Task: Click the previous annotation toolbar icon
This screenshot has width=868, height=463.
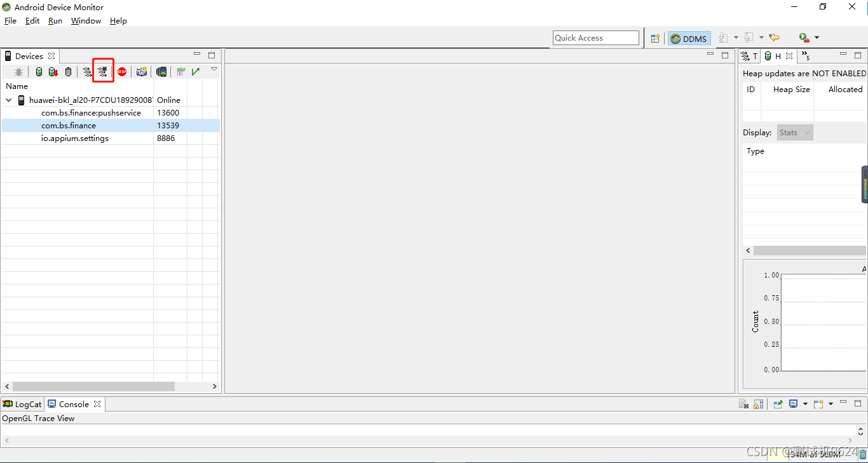Action: (749, 38)
